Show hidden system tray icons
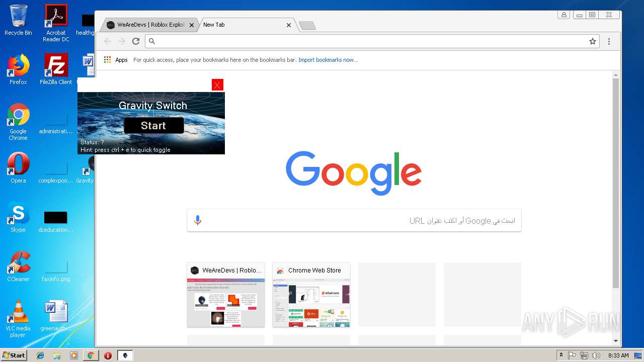The width and height of the screenshot is (644, 362). [x=561, y=355]
